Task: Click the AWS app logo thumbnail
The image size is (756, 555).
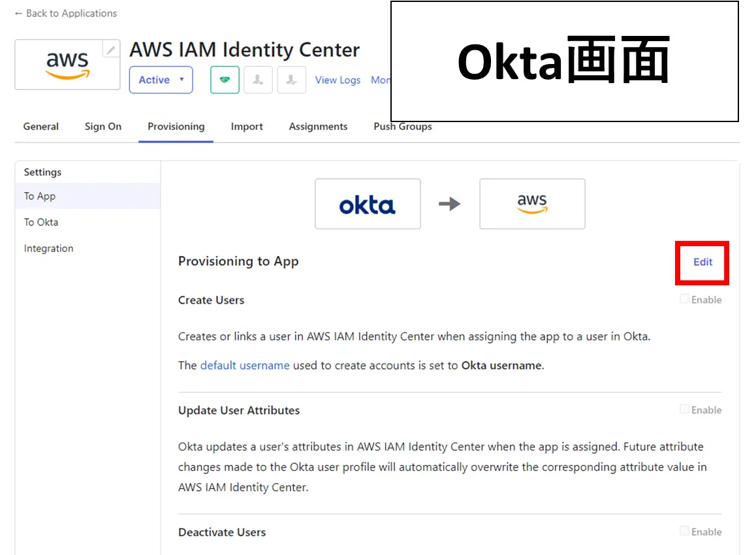Action: pos(67,65)
